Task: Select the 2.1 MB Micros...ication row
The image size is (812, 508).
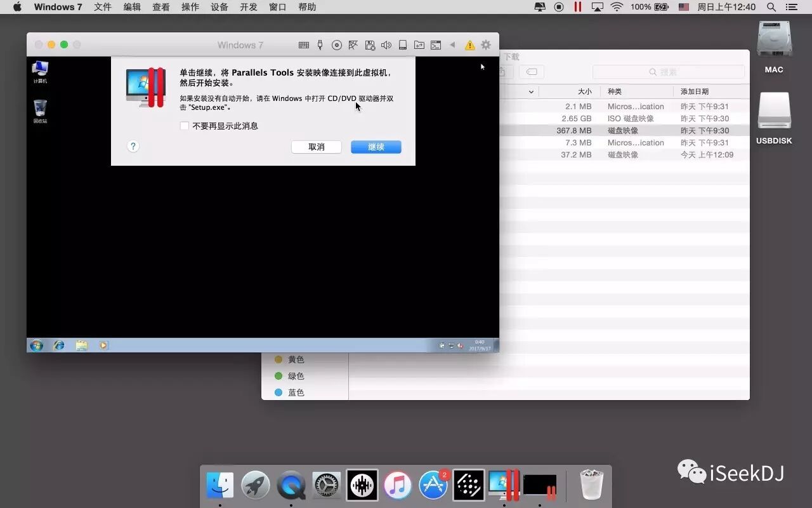Action: coord(624,107)
